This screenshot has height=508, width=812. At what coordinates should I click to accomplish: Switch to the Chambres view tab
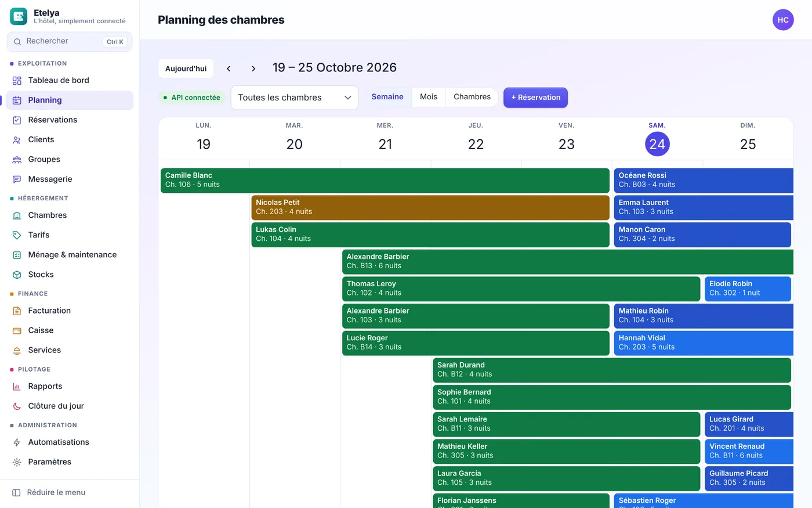click(472, 97)
